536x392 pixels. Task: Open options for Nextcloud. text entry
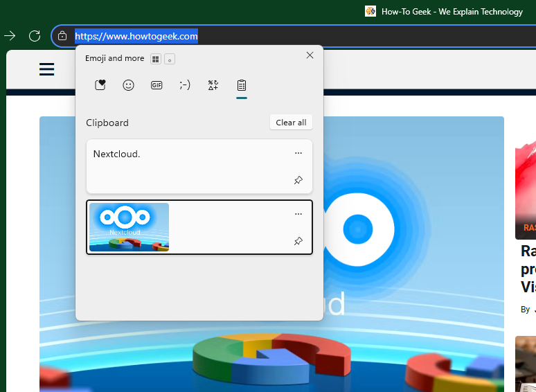click(x=298, y=153)
